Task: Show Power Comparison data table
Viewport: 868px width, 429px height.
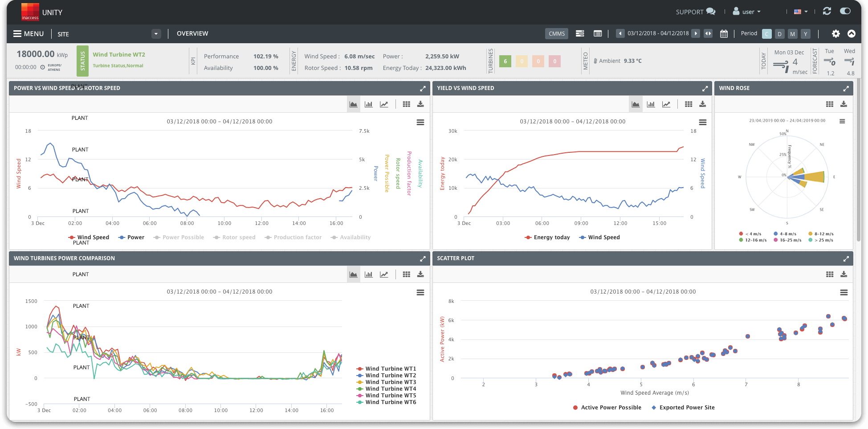Action: (x=406, y=274)
